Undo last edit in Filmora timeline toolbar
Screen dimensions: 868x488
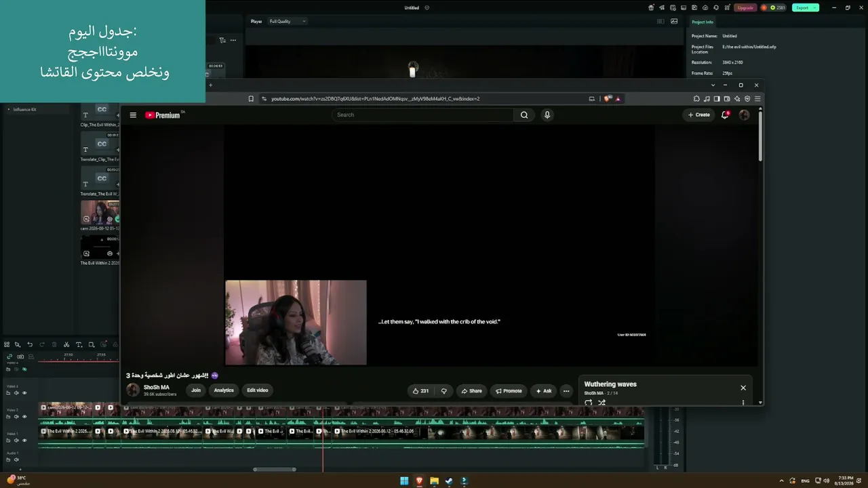tap(30, 344)
